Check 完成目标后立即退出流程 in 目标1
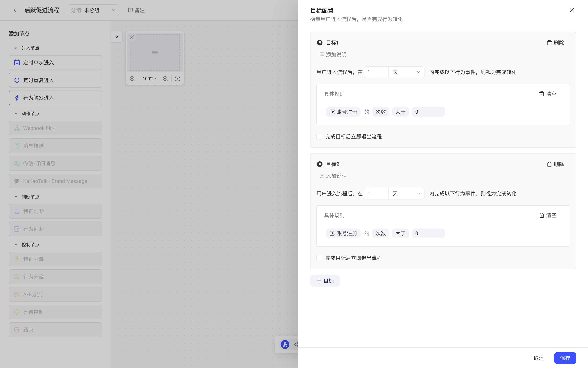Image resolution: width=588 pixels, height=368 pixels. click(x=319, y=137)
